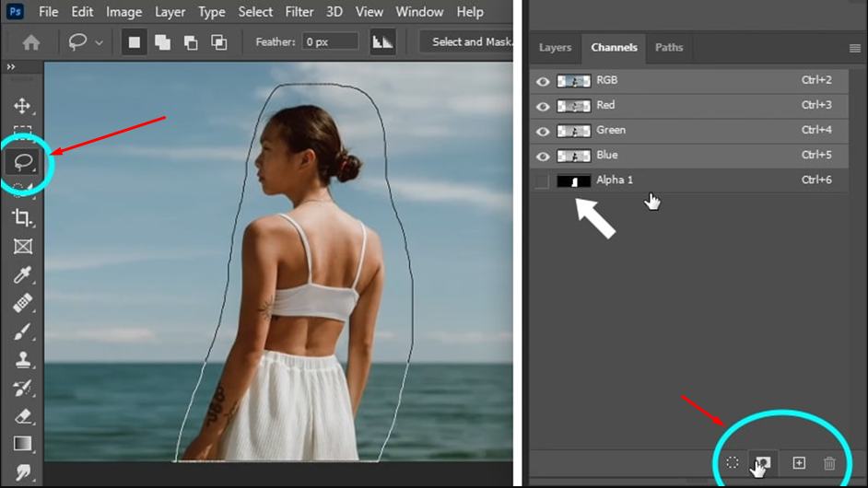The image size is (868, 488).
Task: Hide the Red channel visibility eye
Action: [543, 106]
